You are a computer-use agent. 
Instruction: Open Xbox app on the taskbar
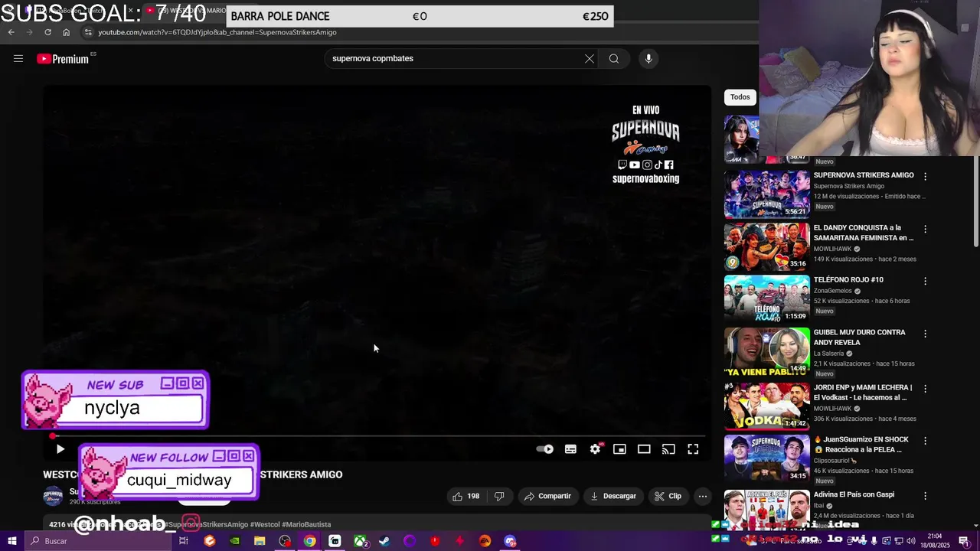tap(360, 541)
